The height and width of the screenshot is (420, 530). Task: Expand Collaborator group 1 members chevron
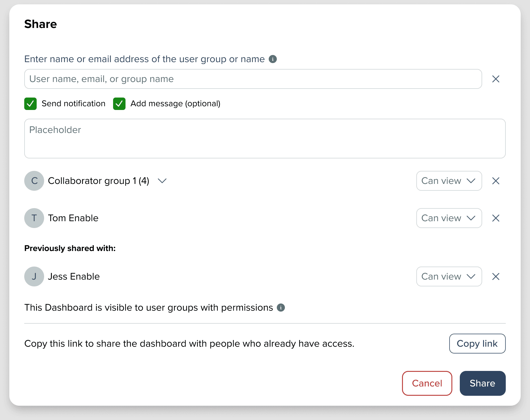[162, 181]
